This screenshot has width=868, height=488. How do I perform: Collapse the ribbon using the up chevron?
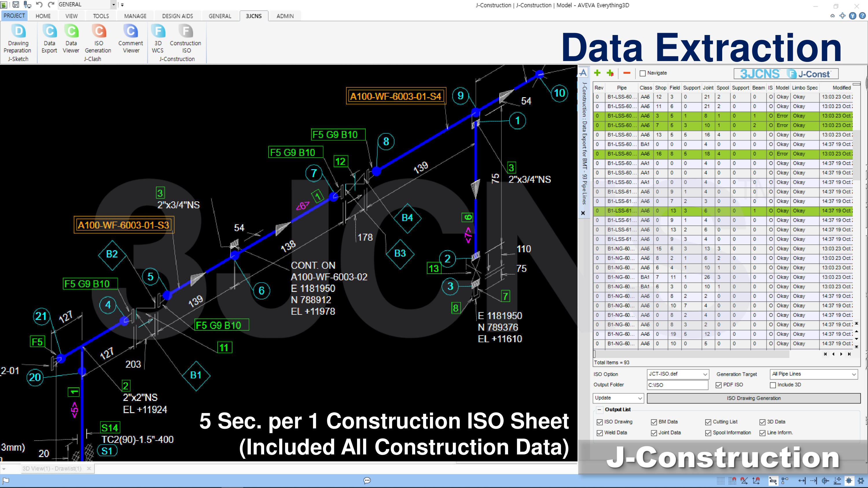click(833, 16)
